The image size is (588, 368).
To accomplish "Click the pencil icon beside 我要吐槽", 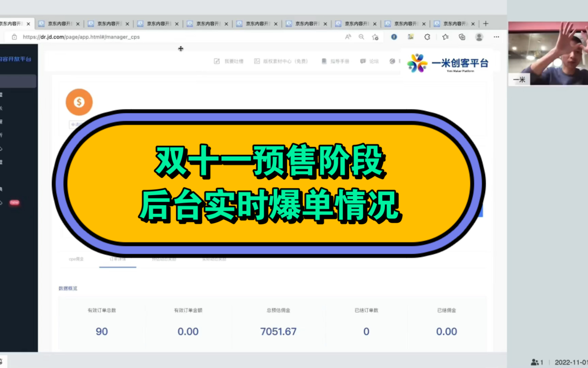I will point(217,61).
